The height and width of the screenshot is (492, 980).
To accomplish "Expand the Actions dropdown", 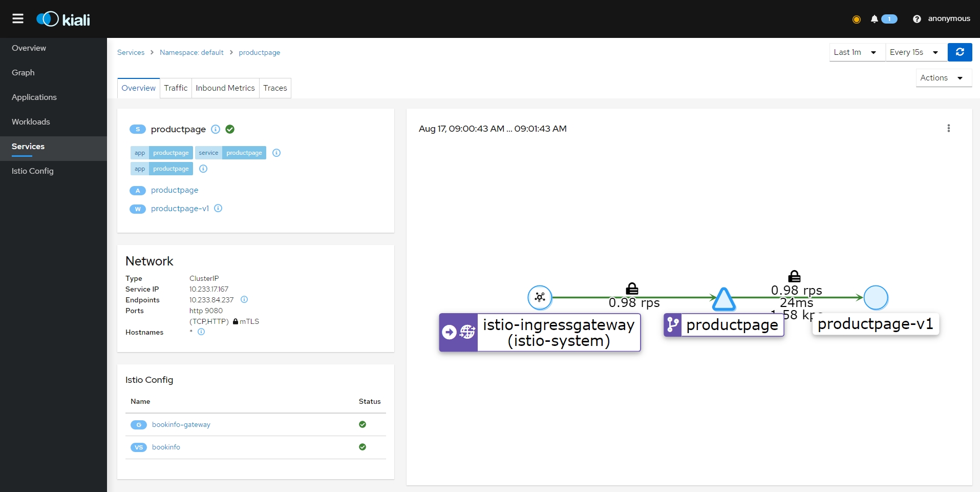I will (943, 78).
